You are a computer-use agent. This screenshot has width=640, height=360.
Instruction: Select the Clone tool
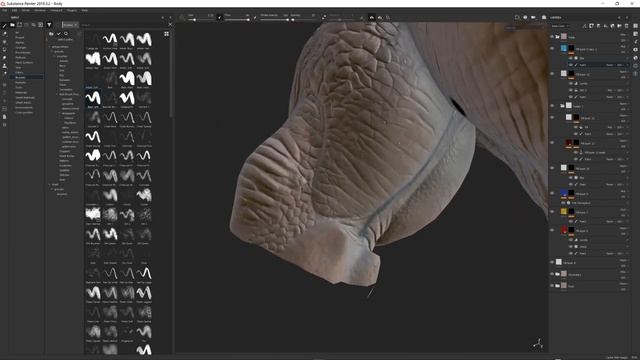[x=4, y=66]
